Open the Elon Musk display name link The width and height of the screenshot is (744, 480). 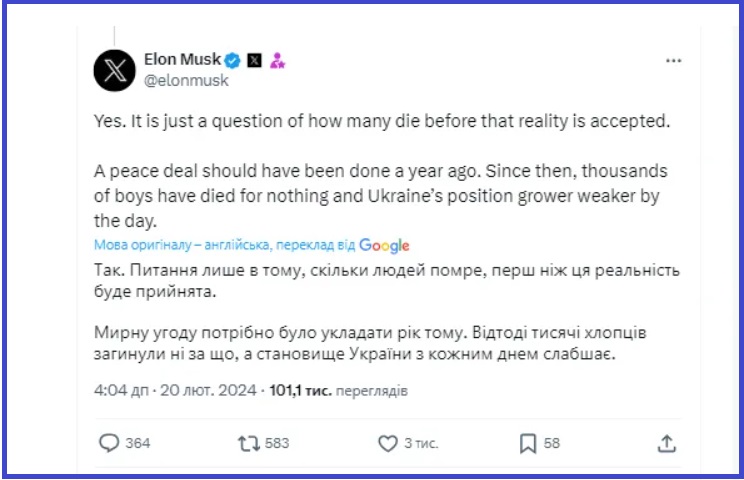pos(182,59)
